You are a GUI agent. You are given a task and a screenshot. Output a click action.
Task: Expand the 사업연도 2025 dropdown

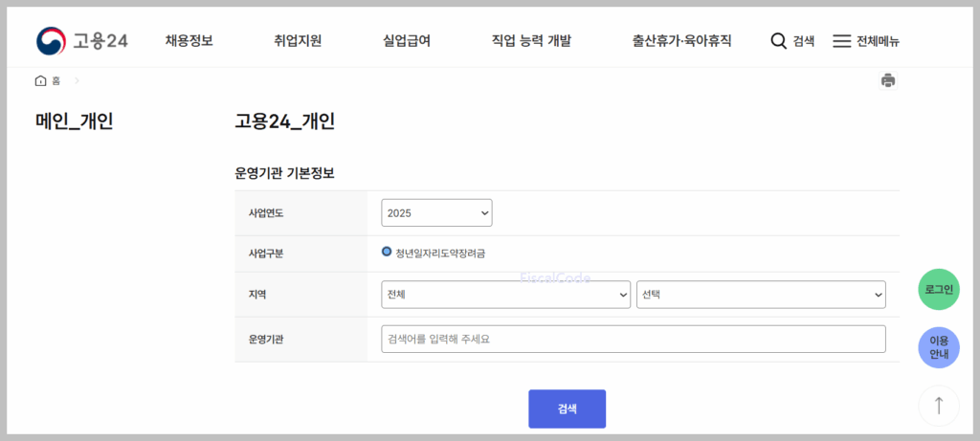436,212
